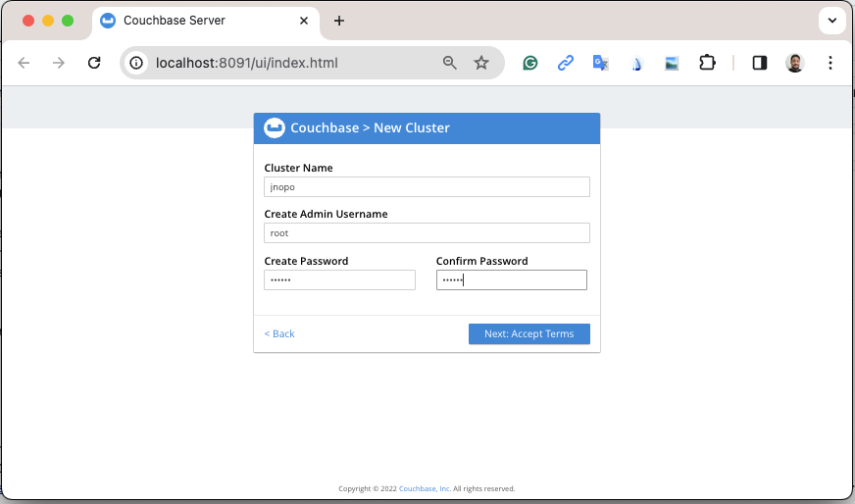
Task: Bookmark this page with the star
Action: [x=480, y=63]
